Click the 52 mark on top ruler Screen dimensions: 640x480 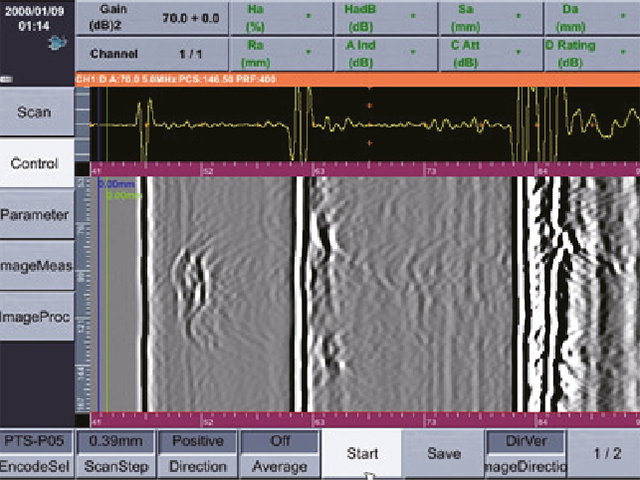tap(208, 171)
